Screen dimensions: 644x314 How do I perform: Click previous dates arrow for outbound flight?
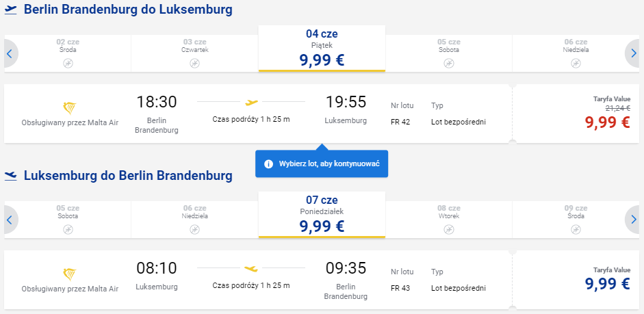[x=10, y=53]
